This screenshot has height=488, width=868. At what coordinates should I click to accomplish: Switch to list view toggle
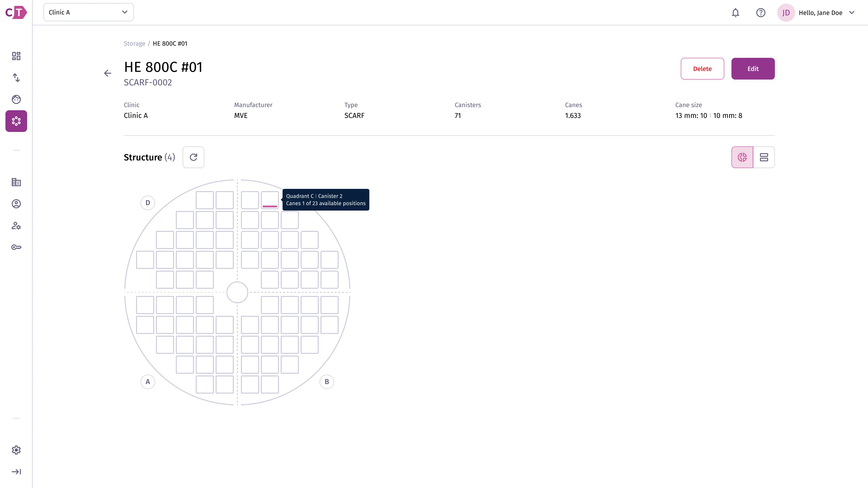pyautogui.click(x=764, y=157)
